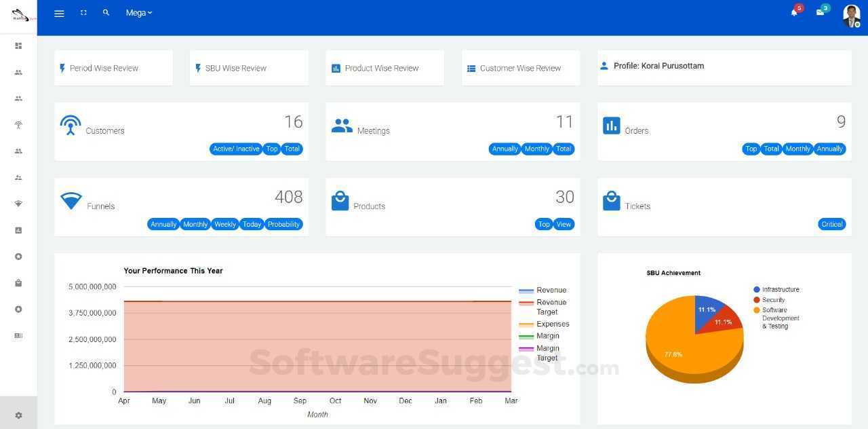868x429 pixels.
Task: Open the dashboard grid icon in sidebar
Action: point(18,45)
